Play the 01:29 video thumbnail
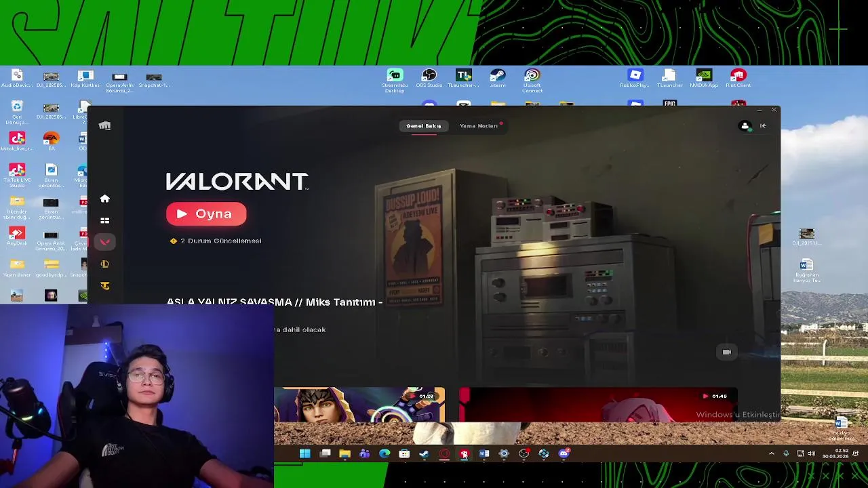 pos(359,405)
